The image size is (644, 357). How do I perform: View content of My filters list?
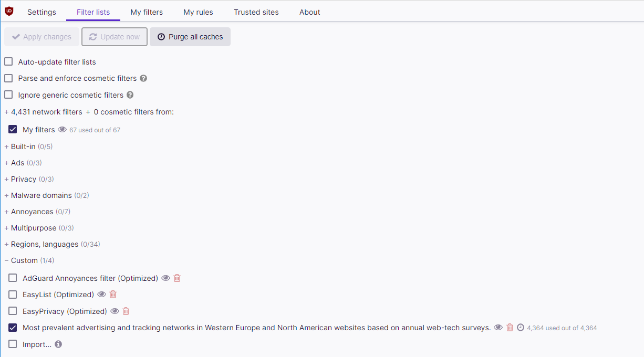62,130
